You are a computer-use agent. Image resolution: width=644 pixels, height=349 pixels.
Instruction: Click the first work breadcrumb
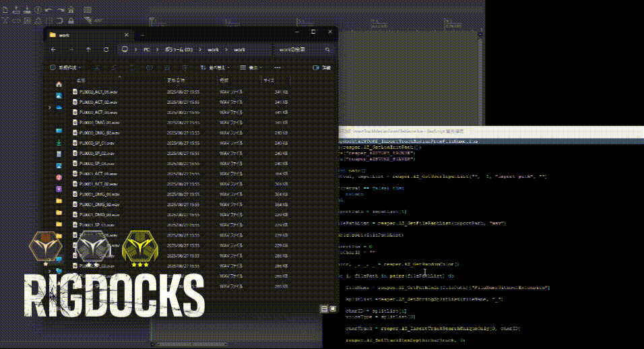point(213,49)
